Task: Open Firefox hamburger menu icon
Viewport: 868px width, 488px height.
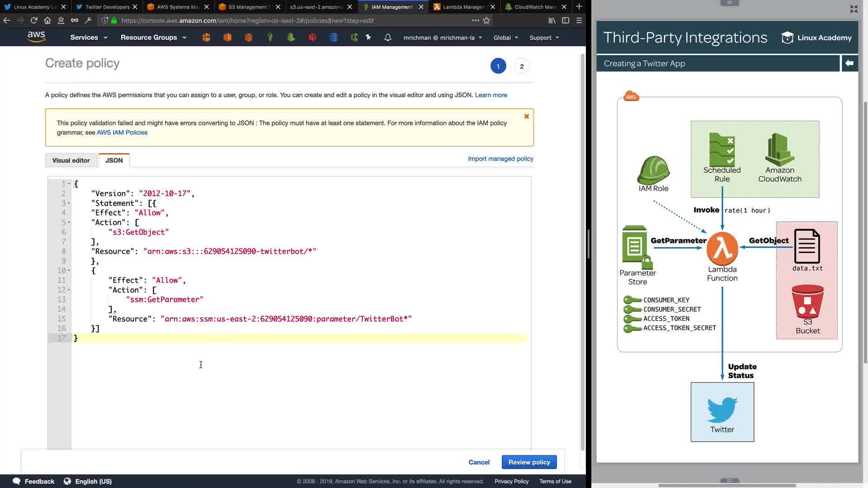Action: (579, 20)
